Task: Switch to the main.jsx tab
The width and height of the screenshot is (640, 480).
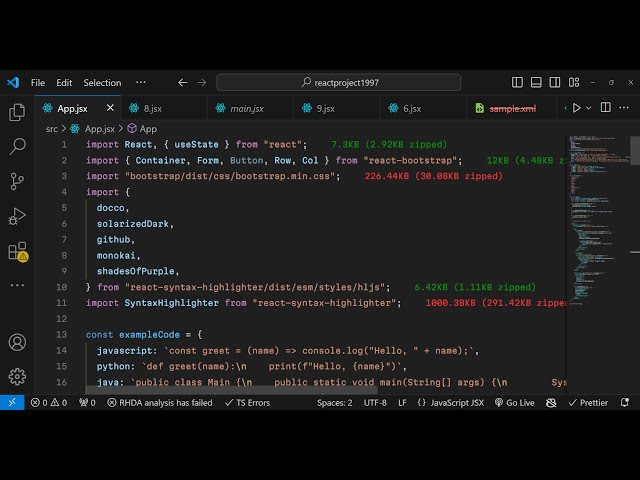Action: tap(247, 108)
